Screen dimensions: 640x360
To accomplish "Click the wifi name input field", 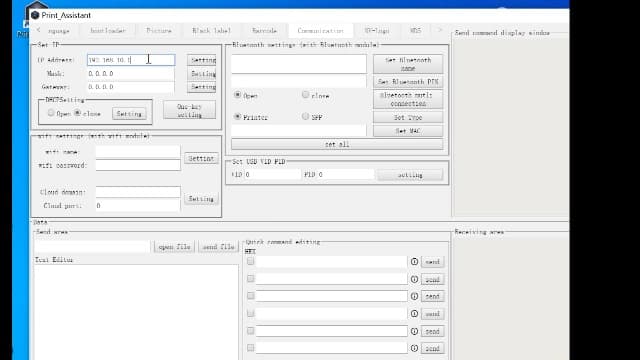I will pyautogui.click(x=138, y=152).
